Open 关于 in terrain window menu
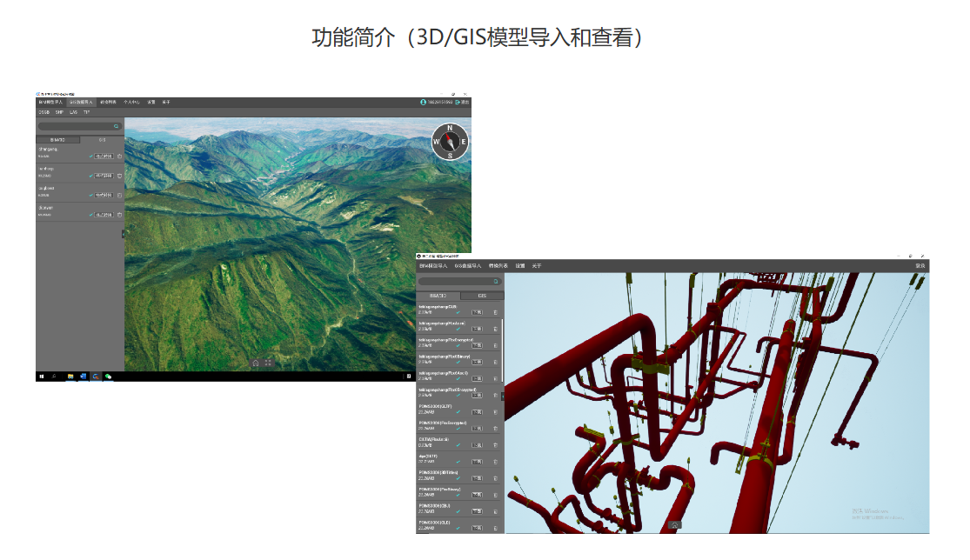970x560 pixels. pos(166,102)
